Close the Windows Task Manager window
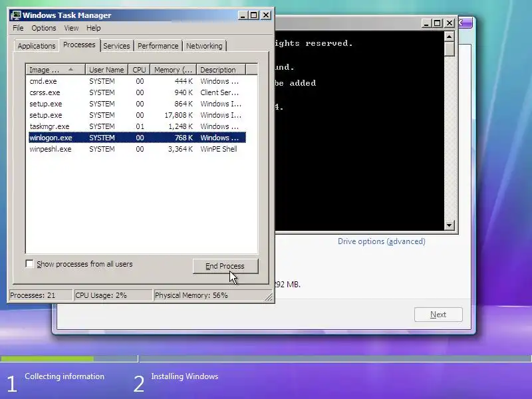This screenshot has width=532, height=399. 266,15
